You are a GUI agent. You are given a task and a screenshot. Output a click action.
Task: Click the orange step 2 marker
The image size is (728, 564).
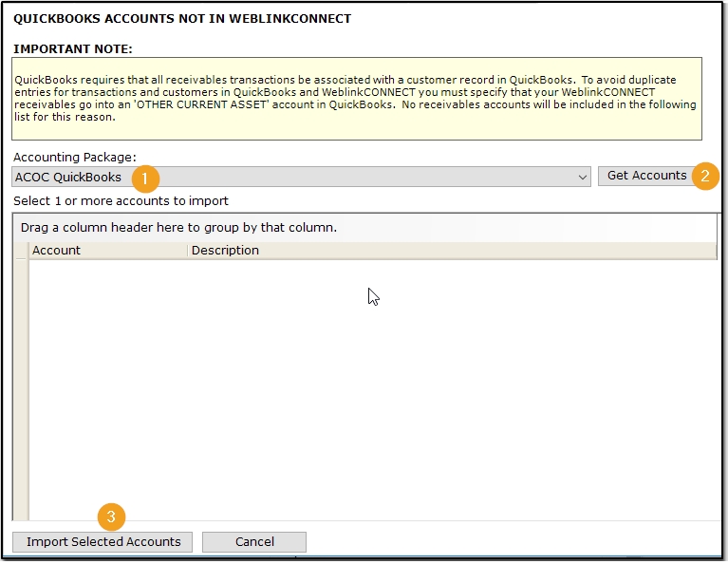click(x=705, y=176)
